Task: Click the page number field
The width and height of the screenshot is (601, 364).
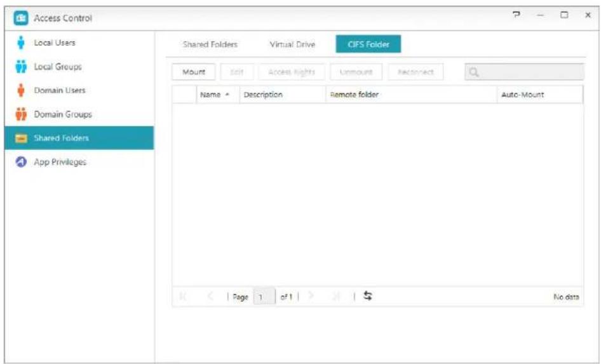Action: pyautogui.click(x=264, y=297)
